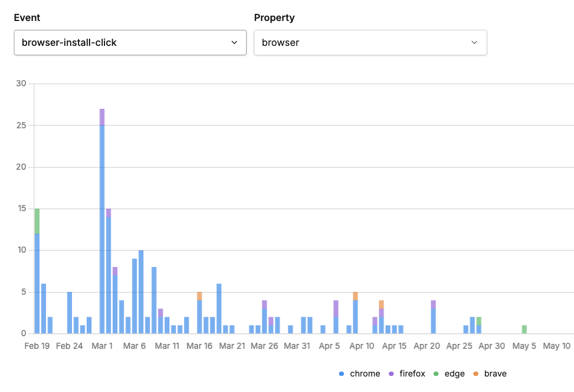The image size is (574, 392).
Task: Click the x-axis label May 10
Action: point(557,346)
